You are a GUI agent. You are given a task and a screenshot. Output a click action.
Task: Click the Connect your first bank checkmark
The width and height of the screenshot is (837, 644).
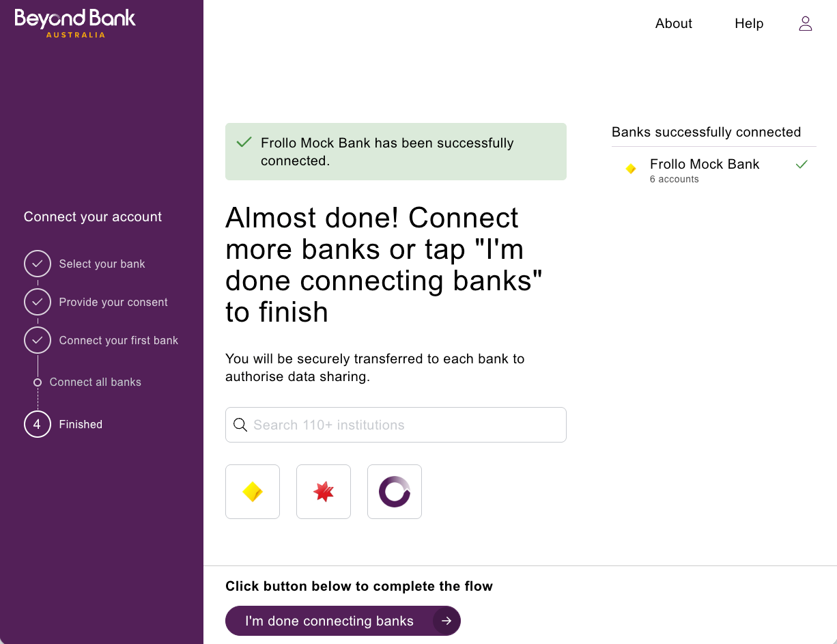38,340
